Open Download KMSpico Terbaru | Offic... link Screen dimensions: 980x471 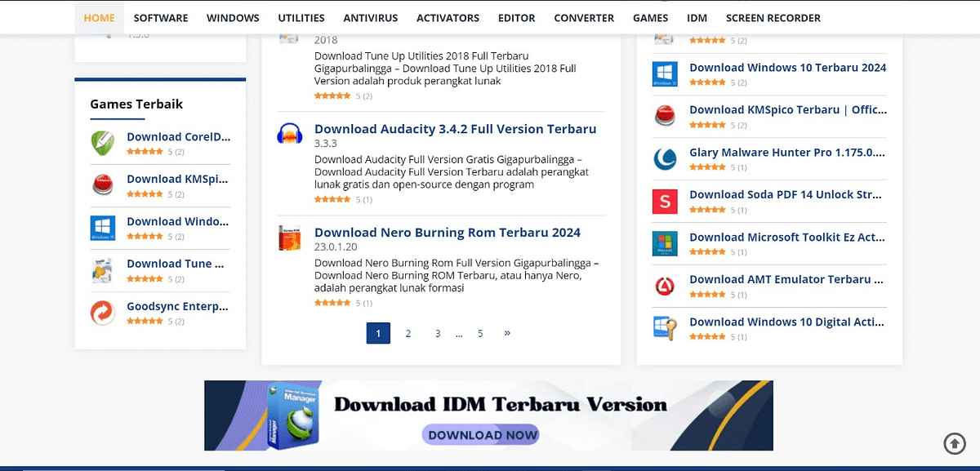pyautogui.click(x=788, y=109)
